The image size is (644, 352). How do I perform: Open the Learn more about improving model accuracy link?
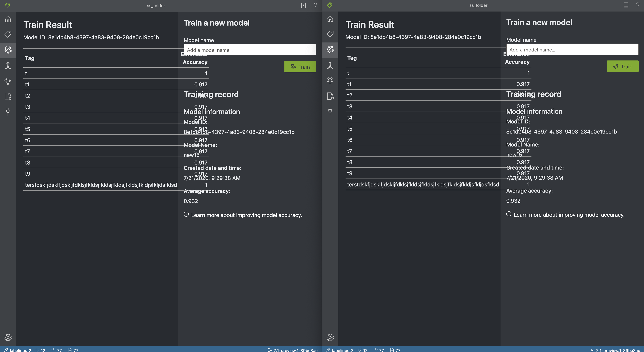click(x=246, y=215)
